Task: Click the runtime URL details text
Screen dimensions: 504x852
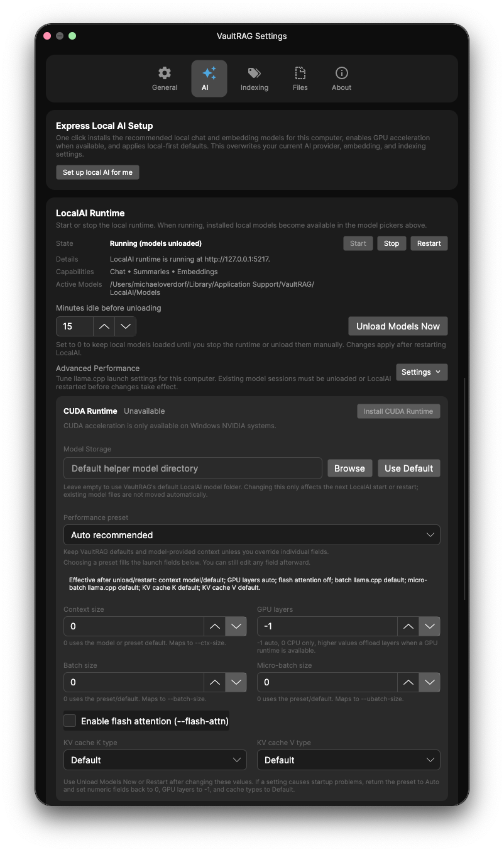Action: coord(190,259)
